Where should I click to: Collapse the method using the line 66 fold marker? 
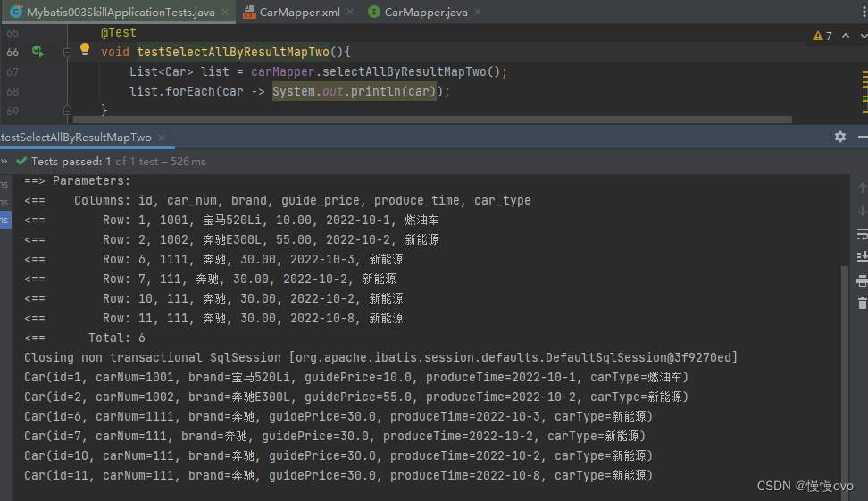coord(67,52)
